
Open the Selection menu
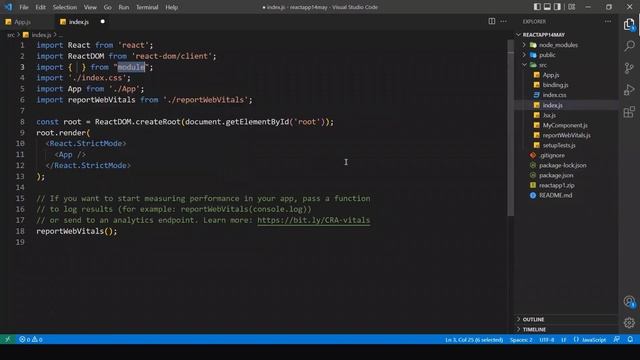[64, 7]
